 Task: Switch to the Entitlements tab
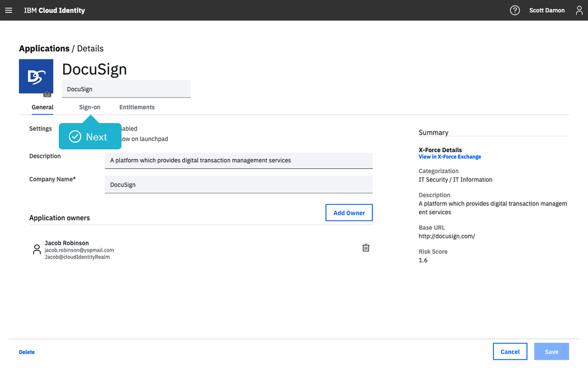(137, 107)
